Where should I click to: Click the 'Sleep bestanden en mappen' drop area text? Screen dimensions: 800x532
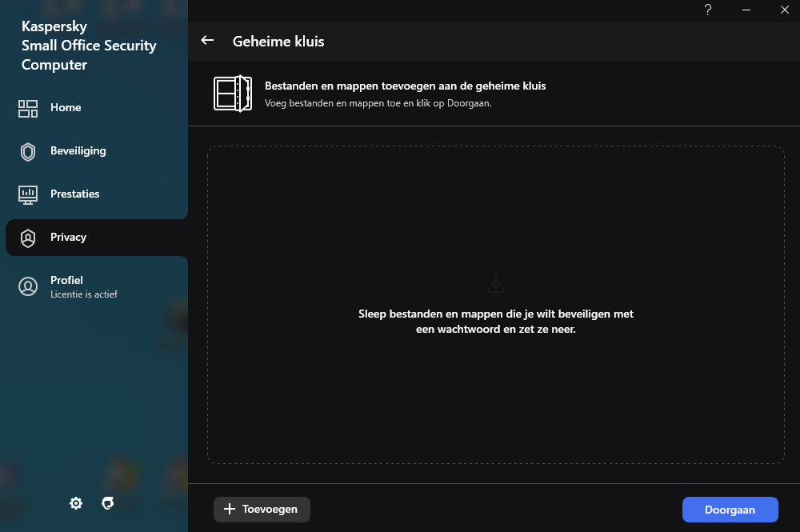tap(496, 322)
